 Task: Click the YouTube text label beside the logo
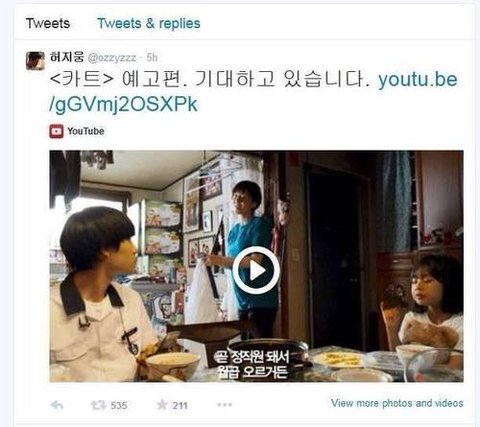point(86,131)
